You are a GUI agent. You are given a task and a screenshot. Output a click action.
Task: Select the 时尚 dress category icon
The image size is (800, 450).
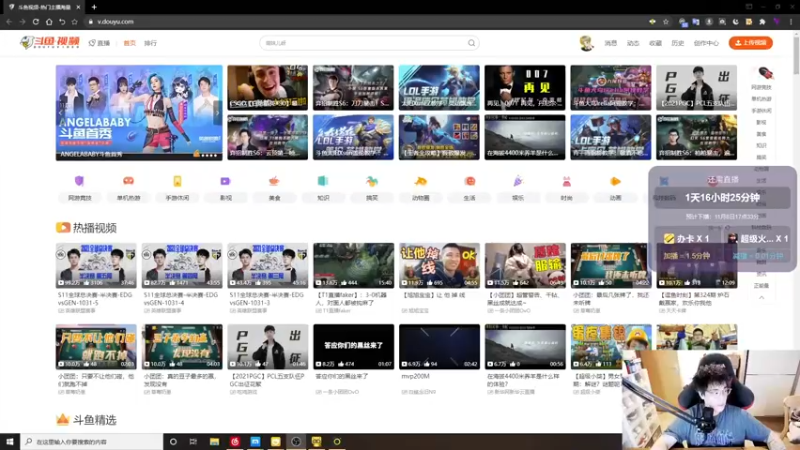(566, 181)
